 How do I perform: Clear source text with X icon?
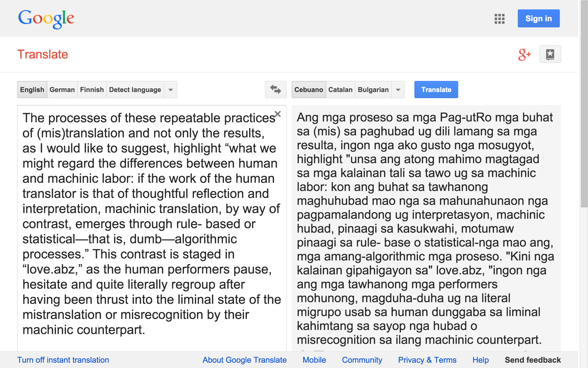point(278,114)
